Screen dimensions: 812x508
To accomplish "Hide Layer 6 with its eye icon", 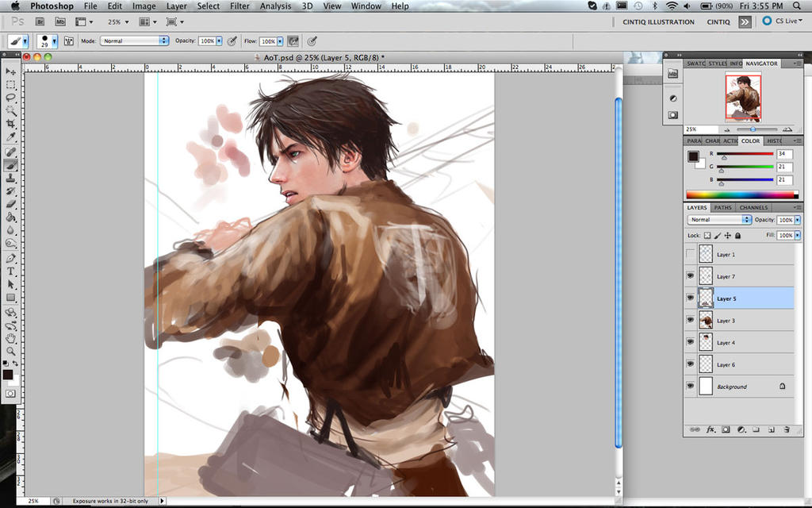I will point(690,364).
